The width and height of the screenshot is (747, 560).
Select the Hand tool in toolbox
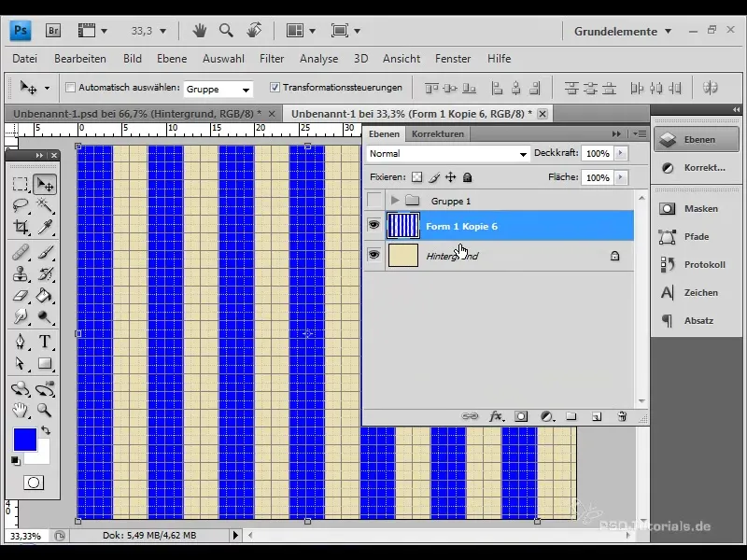(x=20, y=410)
